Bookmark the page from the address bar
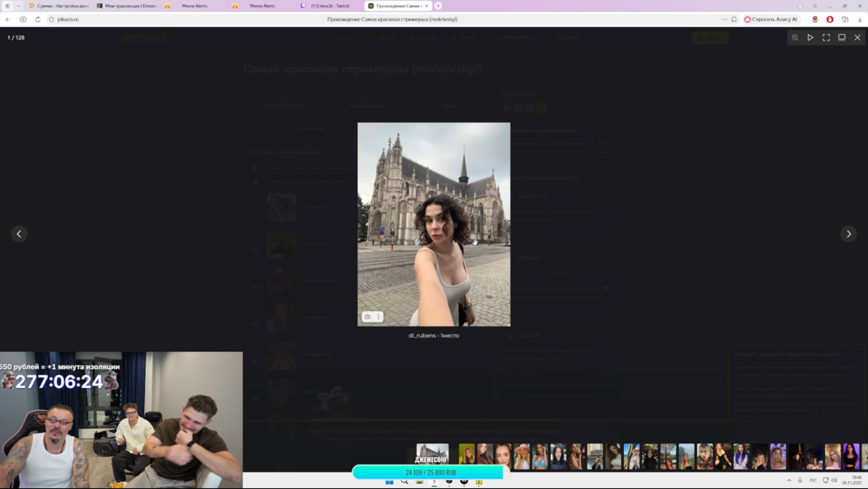The width and height of the screenshot is (868, 489). coord(734,19)
